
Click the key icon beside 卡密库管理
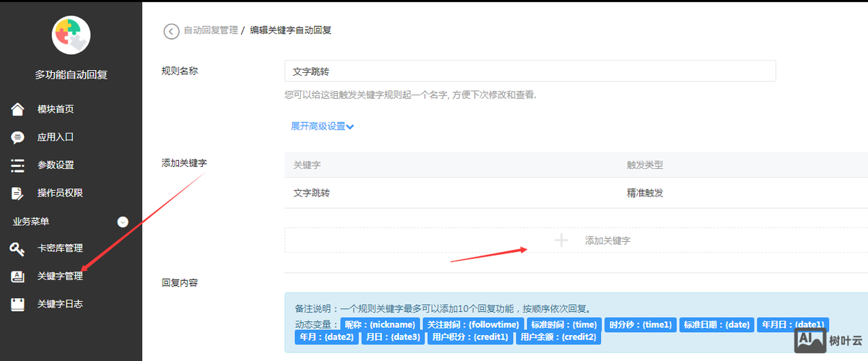[18, 249]
